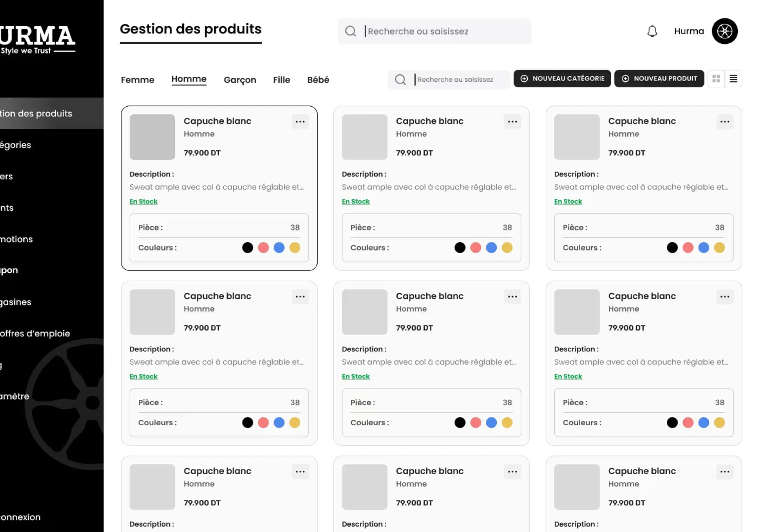Open the notifications bell
Screen dimensions: 767x532
pyautogui.click(x=652, y=31)
